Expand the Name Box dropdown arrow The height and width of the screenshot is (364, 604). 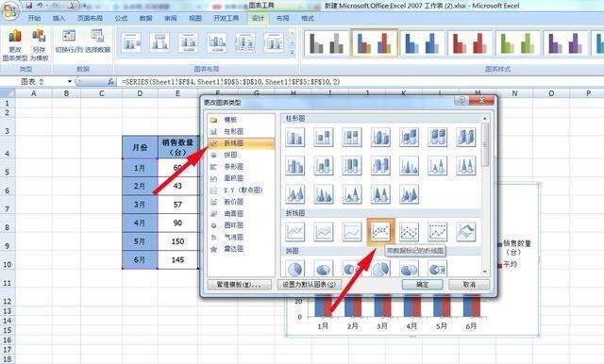(x=69, y=82)
